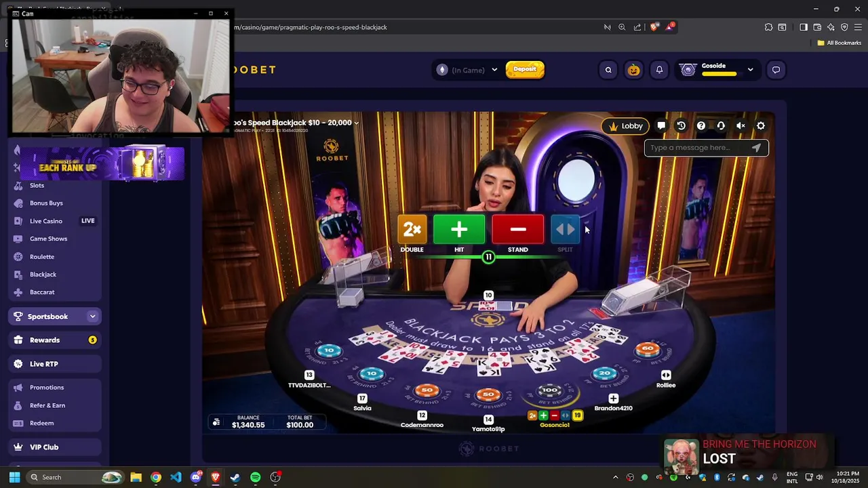The image size is (868, 488).
Task: Open Brave Shields lion icon
Action: coord(654,27)
